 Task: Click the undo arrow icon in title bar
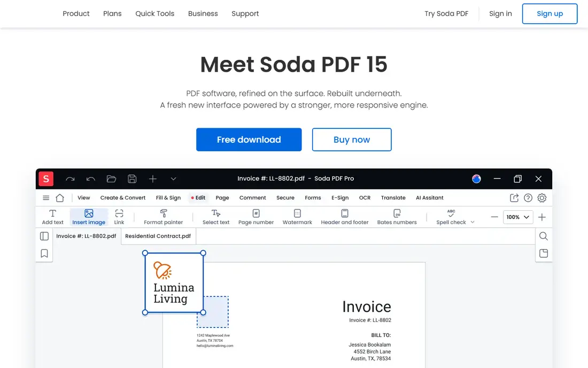(x=91, y=179)
